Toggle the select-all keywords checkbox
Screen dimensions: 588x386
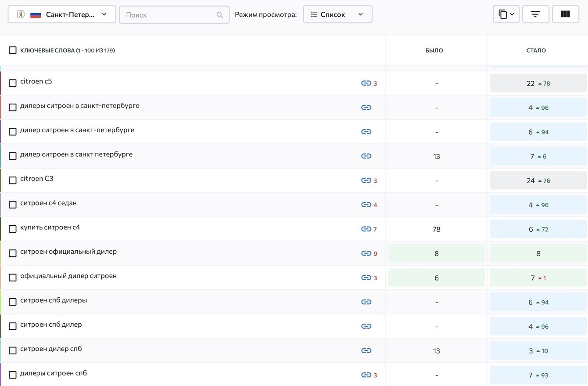tap(13, 51)
